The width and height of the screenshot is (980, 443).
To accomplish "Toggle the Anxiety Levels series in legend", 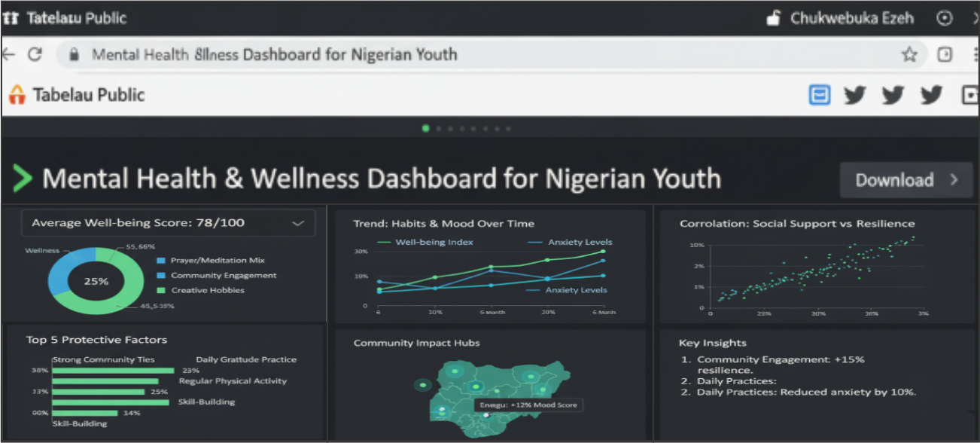I will (580, 242).
